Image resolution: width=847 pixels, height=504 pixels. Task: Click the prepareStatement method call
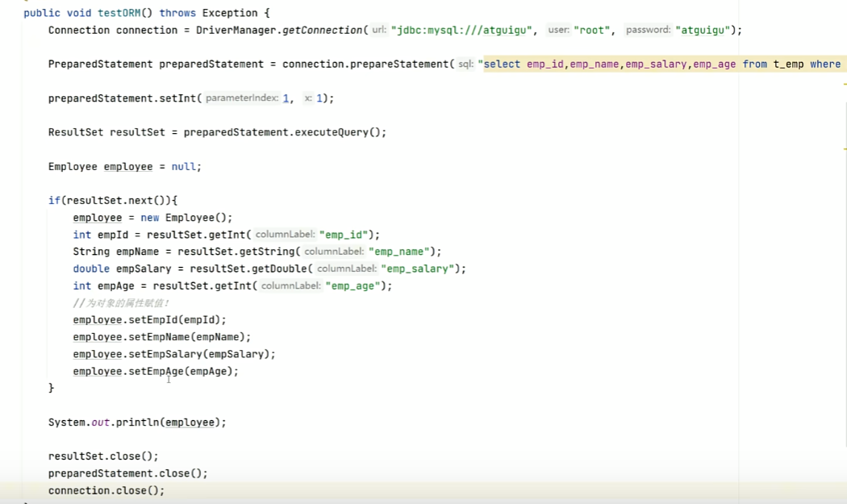coord(399,65)
